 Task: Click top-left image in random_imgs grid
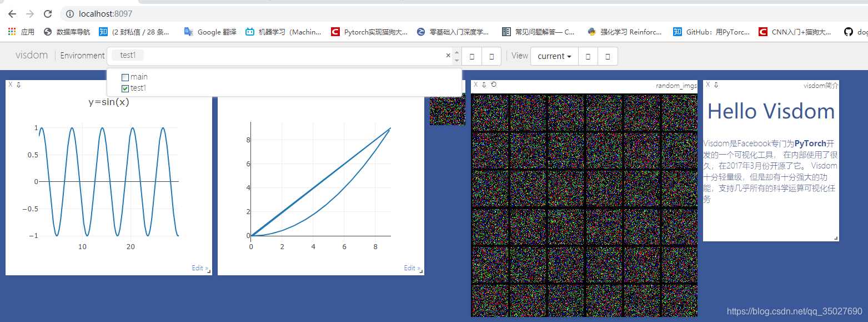(490, 112)
